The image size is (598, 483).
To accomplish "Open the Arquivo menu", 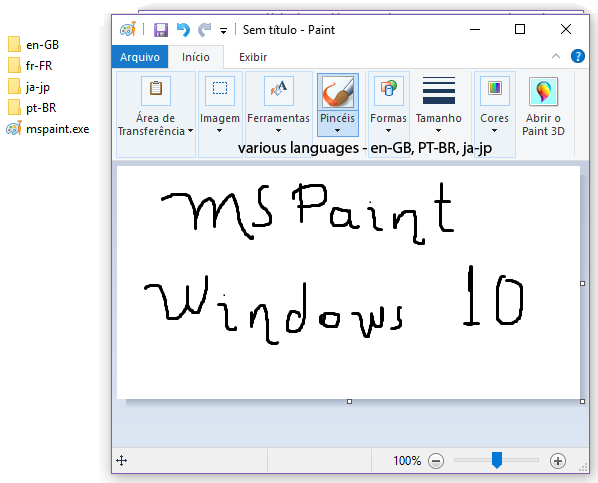I will tap(140, 57).
